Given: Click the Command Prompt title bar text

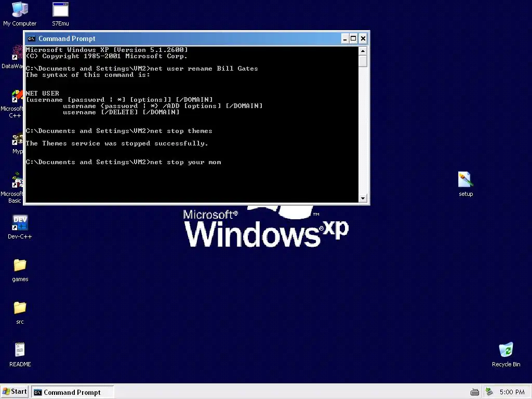Looking at the screenshot, I should coord(67,38).
